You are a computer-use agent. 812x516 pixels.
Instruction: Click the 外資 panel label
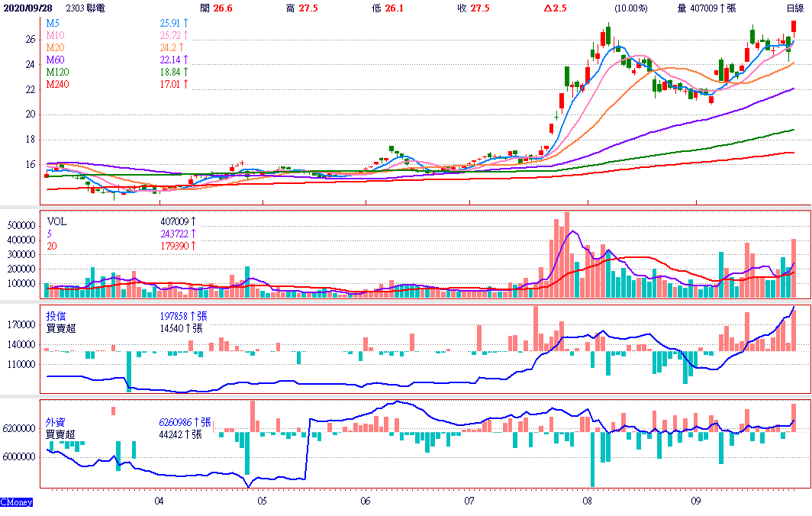(x=56, y=421)
